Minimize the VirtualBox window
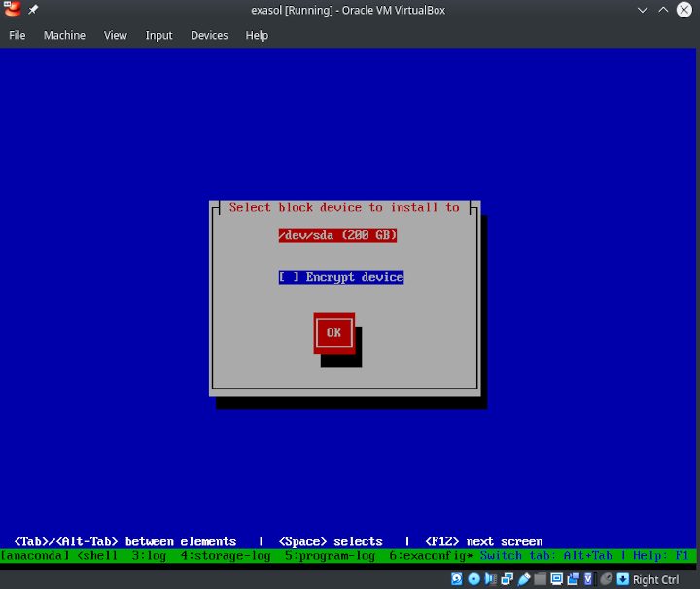Screen dimensions: 700x589 [x=643, y=10]
